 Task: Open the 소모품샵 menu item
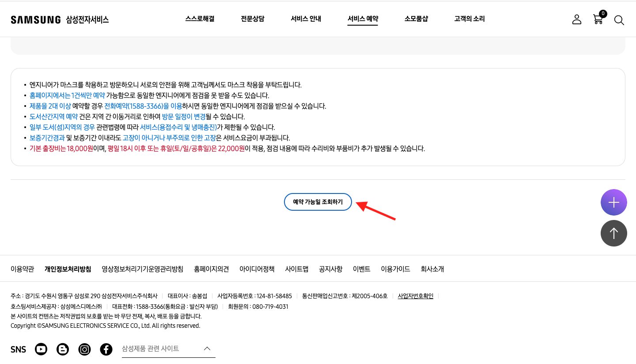coord(416,19)
